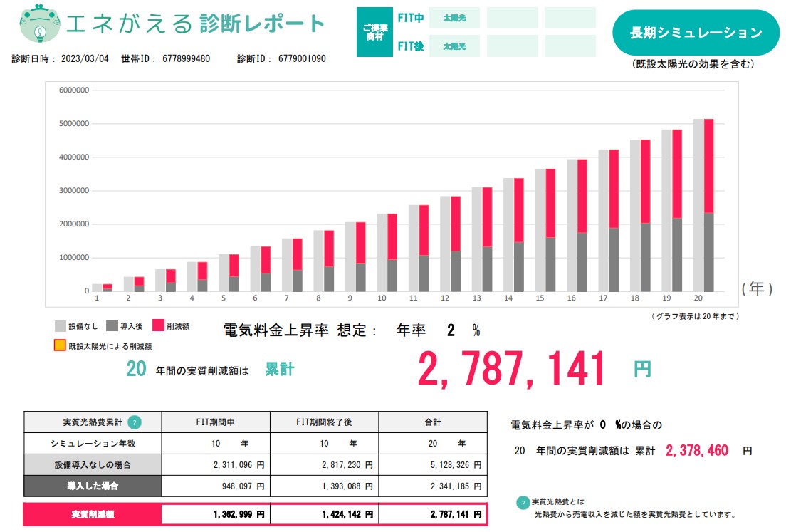
Task: Click the light gray 設備なし legend swatch
Action: (61, 326)
